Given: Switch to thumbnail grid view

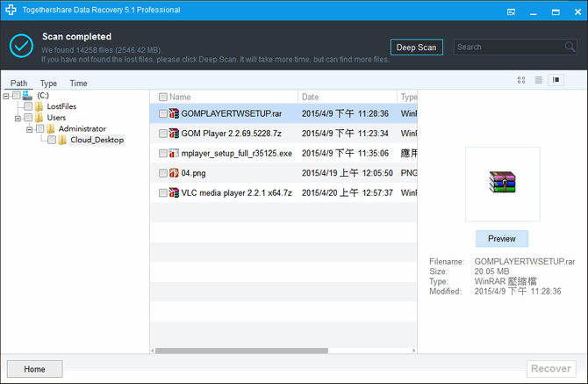Looking at the screenshot, I should pos(521,80).
